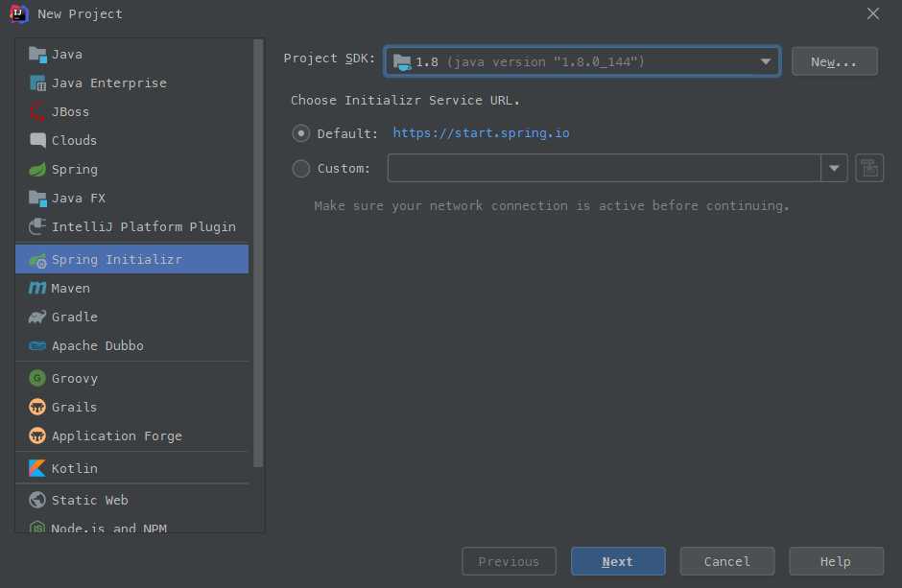Screen dimensions: 902x588
Task: Click the Gradle elephant icon
Action: click(x=37, y=317)
